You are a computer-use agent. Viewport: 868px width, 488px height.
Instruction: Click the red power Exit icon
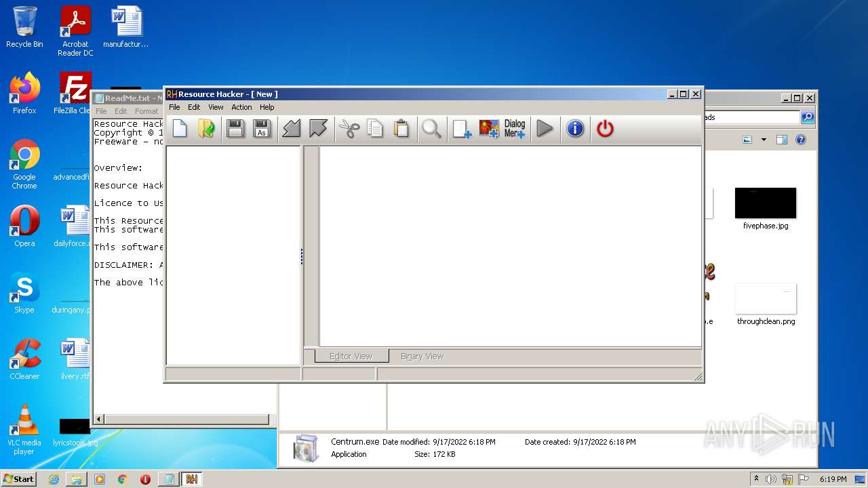point(605,128)
